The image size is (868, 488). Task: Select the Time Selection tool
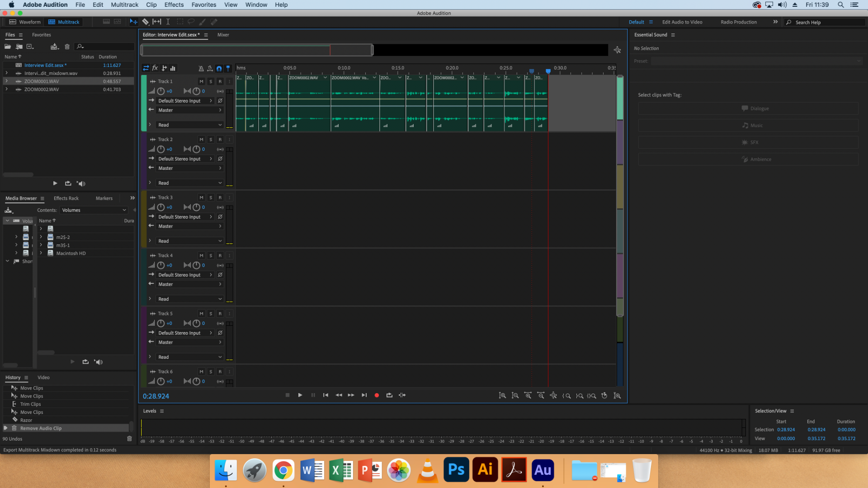pos(168,22)
